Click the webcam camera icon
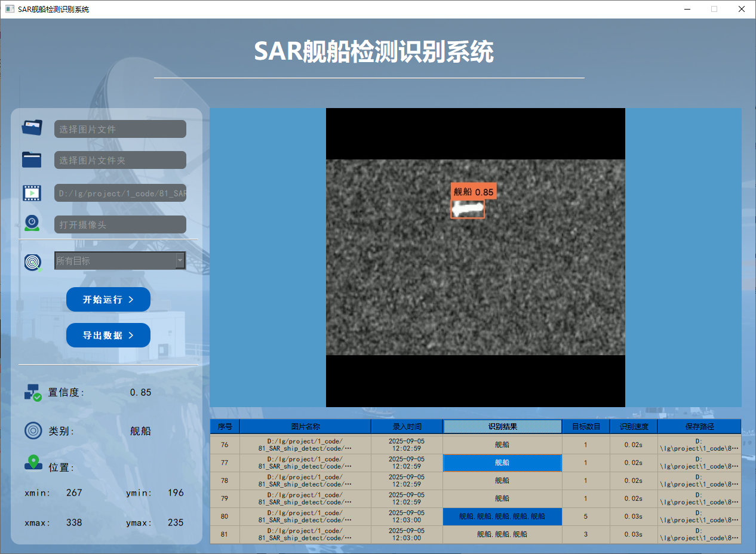The height and width of the screenshot is (554, 756). (x=32, y=223)
